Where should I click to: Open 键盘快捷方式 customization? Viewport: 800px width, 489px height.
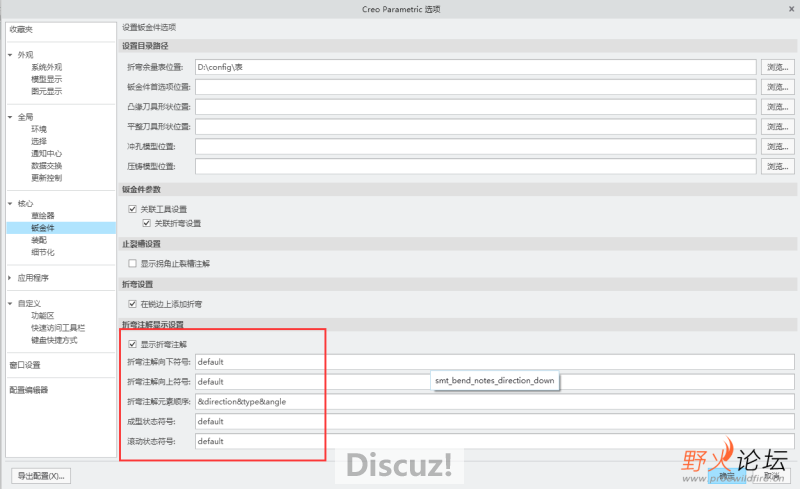pyautogui.click(x=54, y=340)
